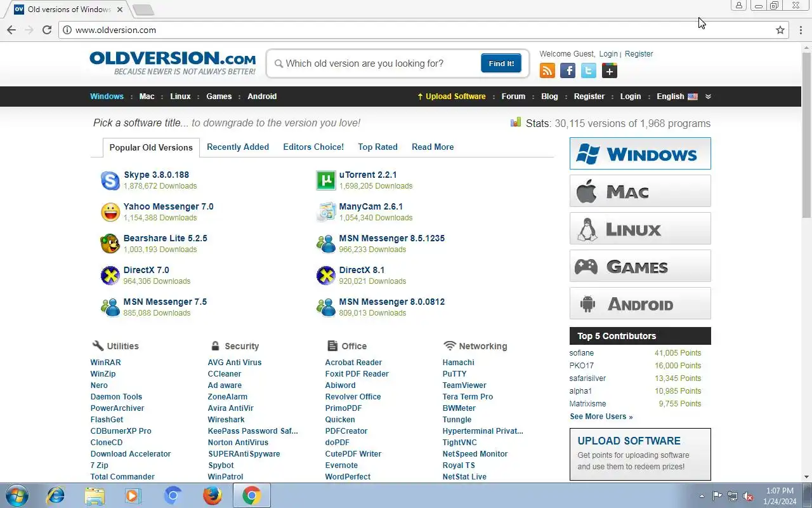
Task: Open Upload Software in nav bar
Action: click(451, 97)
